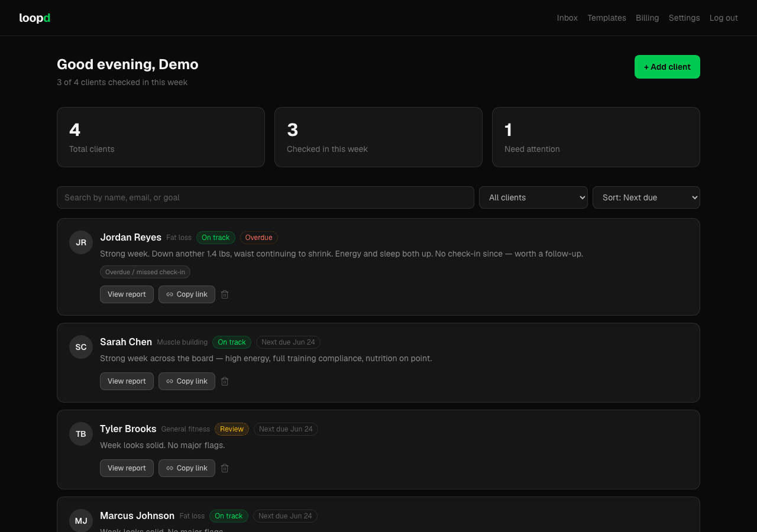Click the Marcus Johnson client name
This screenshot has width=757, height=532.
pyautogui.click(x=137, y=515)
